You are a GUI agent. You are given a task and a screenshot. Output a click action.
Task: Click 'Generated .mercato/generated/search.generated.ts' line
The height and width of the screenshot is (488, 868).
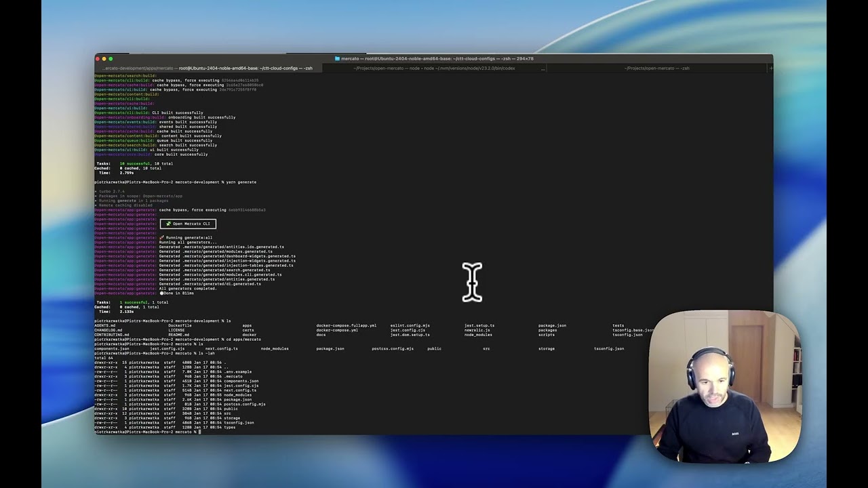(x=214, y=270)
